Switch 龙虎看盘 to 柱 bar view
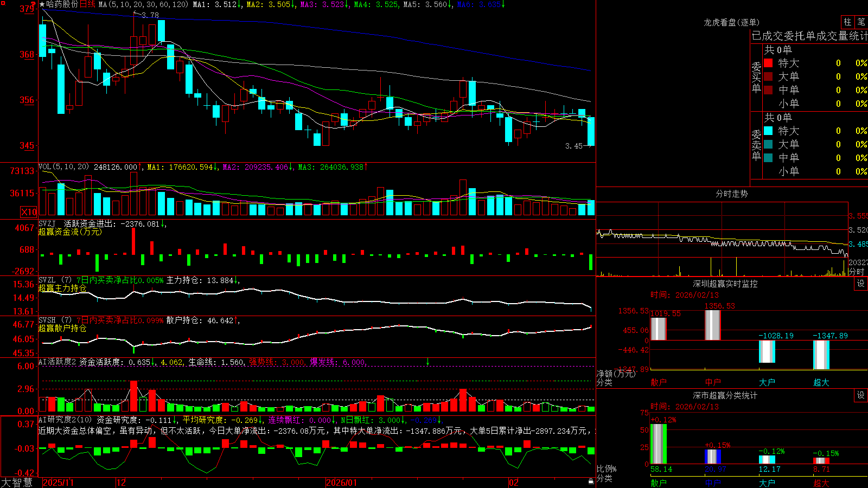The height and width of the screenshot is (488, 868). point(847,22)
